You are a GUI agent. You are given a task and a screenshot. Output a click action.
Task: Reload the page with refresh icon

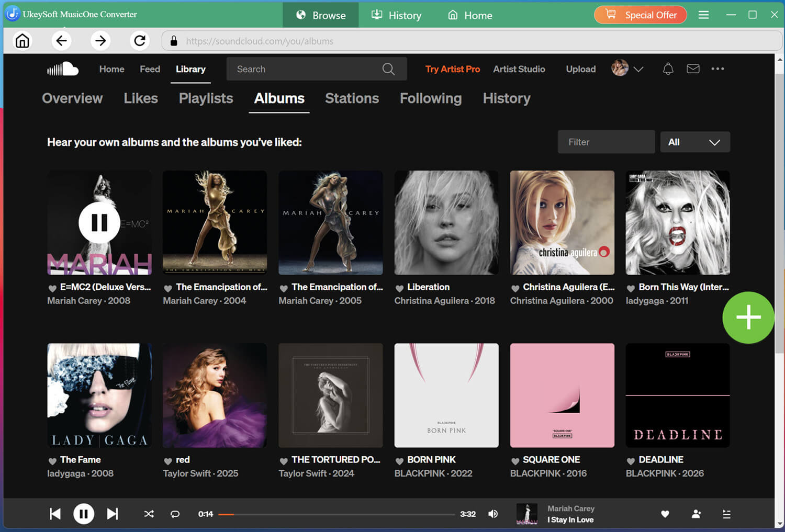[140, 41]
